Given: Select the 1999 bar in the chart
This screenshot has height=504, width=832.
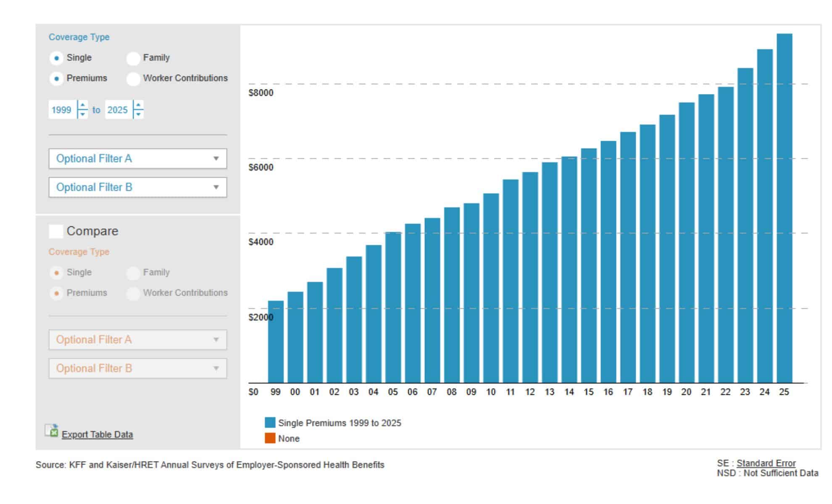Looking at the screenshot, I should (276, 342).
